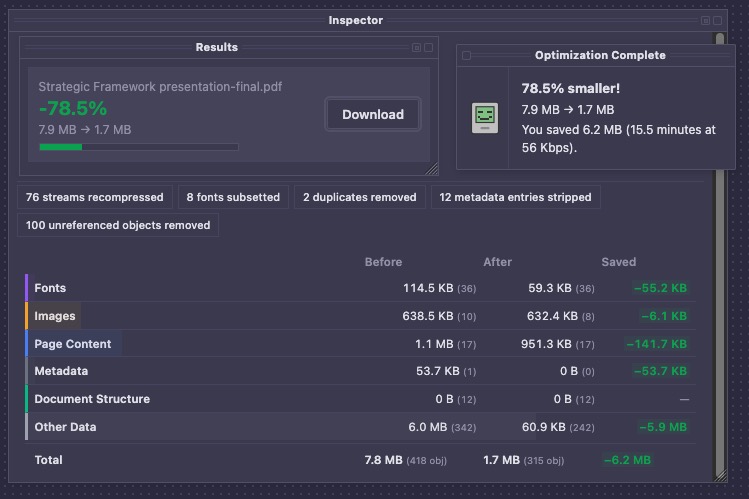Click the Results panel zoom box icon

[417, 48]
